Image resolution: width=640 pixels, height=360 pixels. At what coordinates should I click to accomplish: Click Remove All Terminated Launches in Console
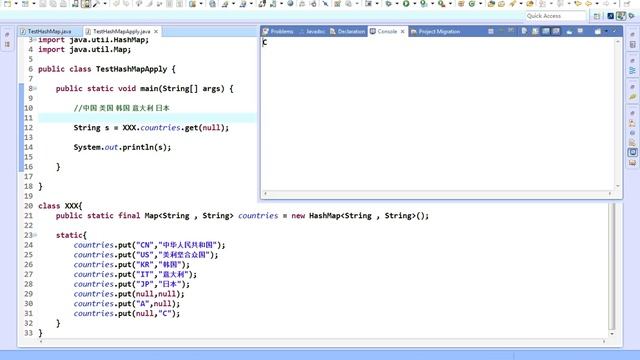tap(511, 31)
